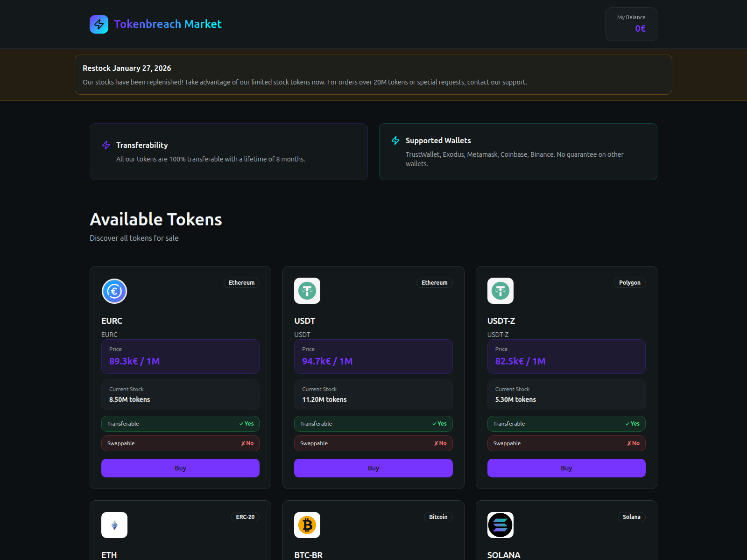Click the 8.50M tokens stock value
The image size is (747, 560).
coord(129,399)
